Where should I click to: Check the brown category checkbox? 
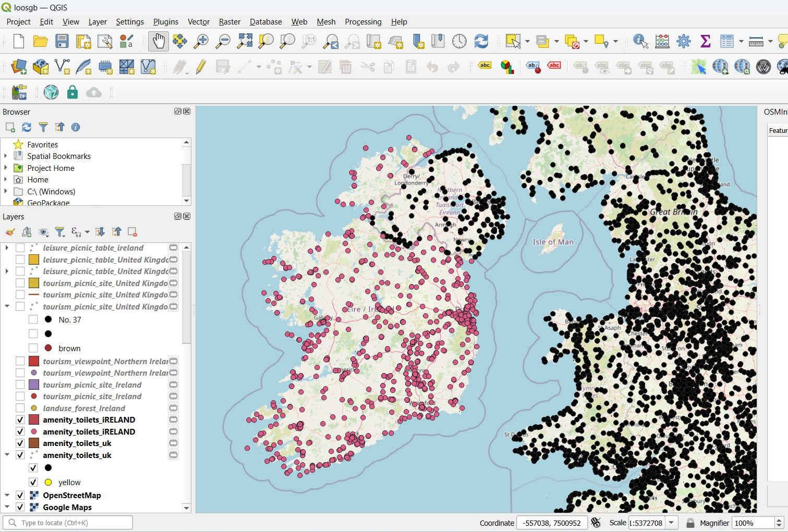point(33,348)
